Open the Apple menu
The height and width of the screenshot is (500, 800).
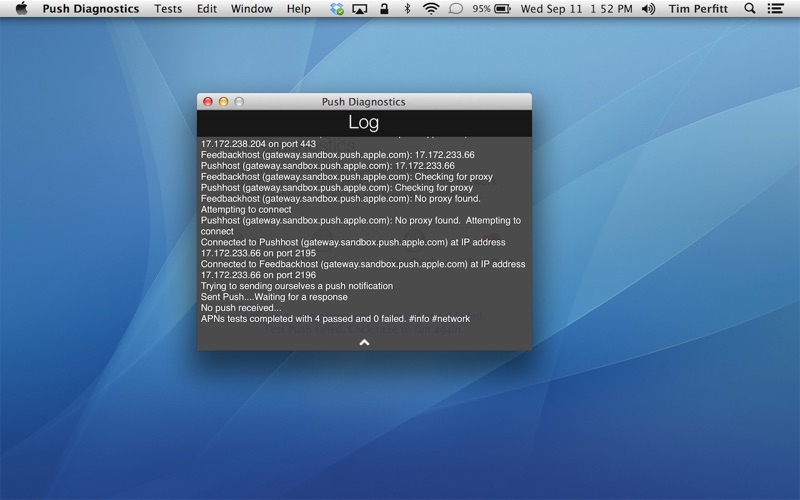[21, 9]
